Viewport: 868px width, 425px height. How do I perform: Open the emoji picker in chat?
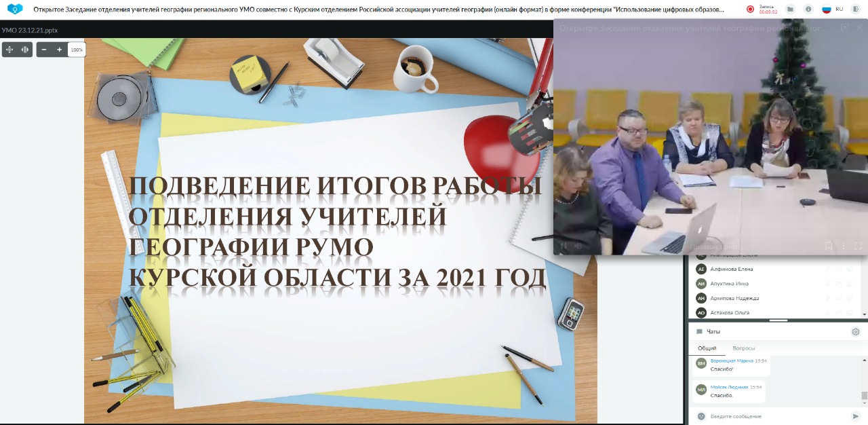coord(701,416)
